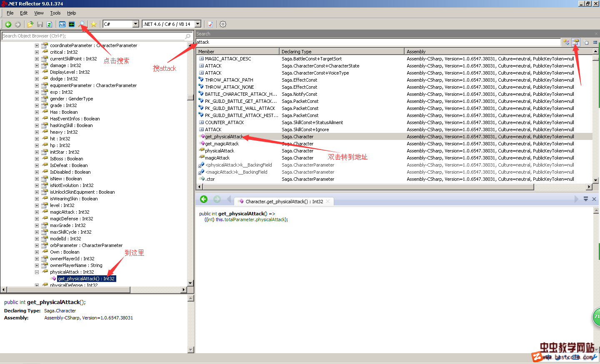Click the yellow star bookmark icon
The height and width of the screenshot is (364, 600).
(x=94, y=24)
